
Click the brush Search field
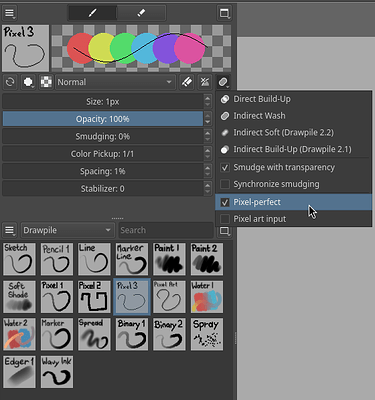[x=166, y=230]
